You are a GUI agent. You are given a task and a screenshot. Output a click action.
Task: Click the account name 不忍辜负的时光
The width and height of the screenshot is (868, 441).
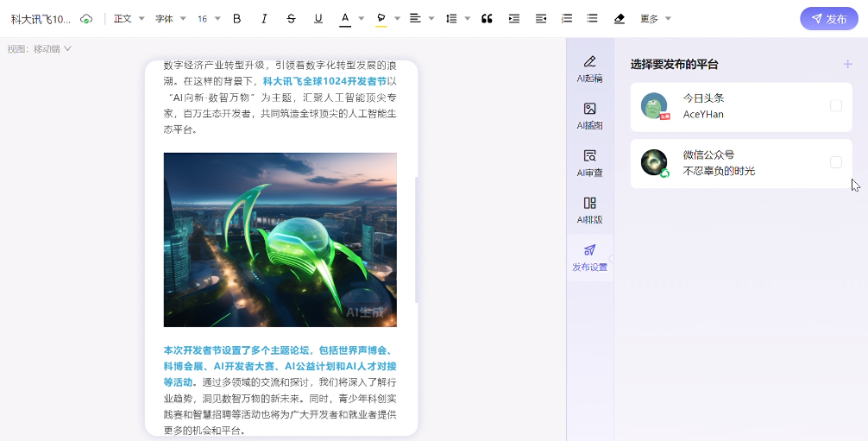coord(719,171)
